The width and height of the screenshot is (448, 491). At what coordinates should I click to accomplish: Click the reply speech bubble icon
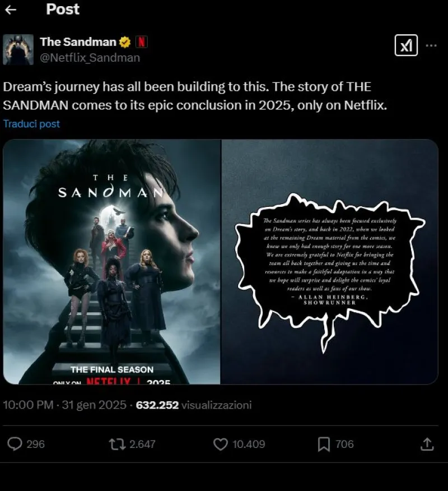pos(15,444)
